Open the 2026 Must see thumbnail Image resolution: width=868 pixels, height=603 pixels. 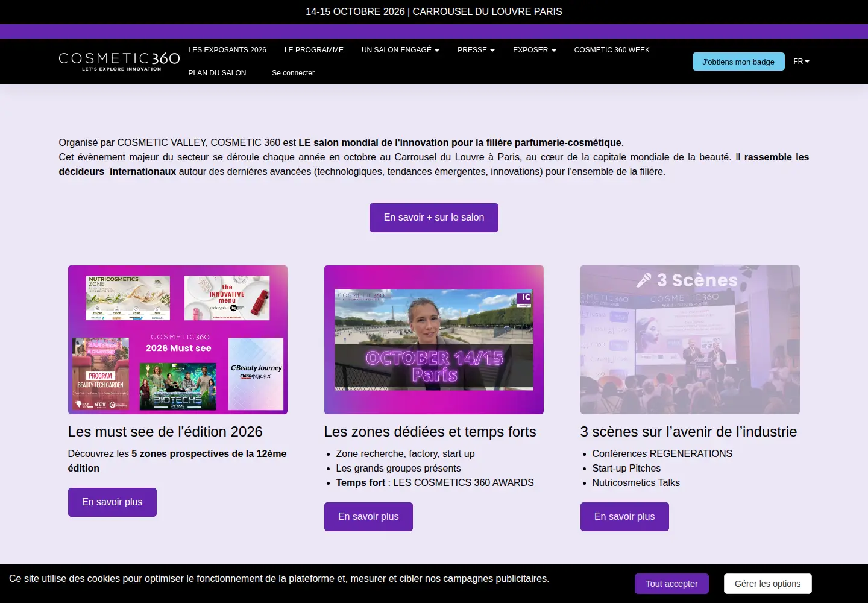tap(178, 339)
